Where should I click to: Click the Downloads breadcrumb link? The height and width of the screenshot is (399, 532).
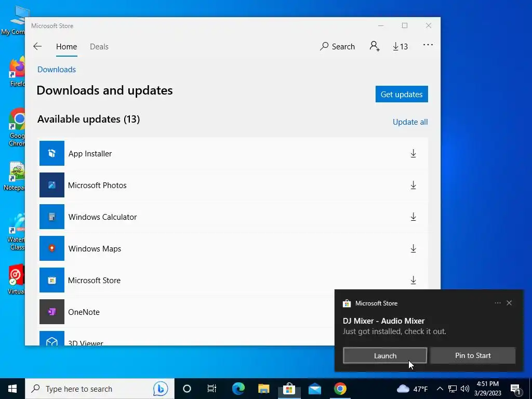[x=57, y=70]
